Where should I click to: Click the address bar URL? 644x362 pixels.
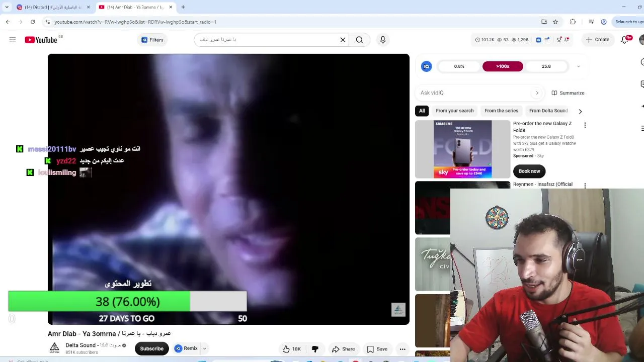(x=135, y=22)
